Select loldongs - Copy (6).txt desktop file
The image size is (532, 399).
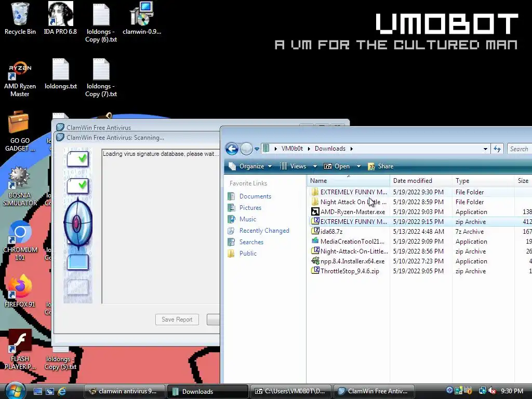[101, 22]
